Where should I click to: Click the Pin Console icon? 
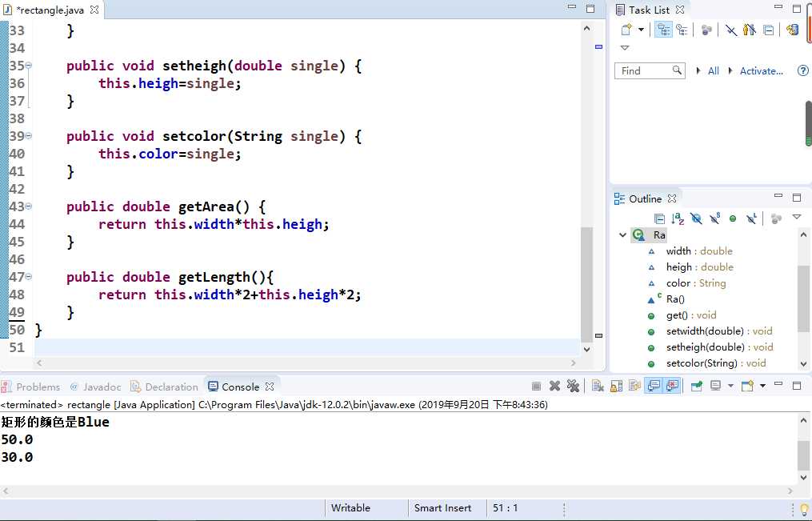697,386
